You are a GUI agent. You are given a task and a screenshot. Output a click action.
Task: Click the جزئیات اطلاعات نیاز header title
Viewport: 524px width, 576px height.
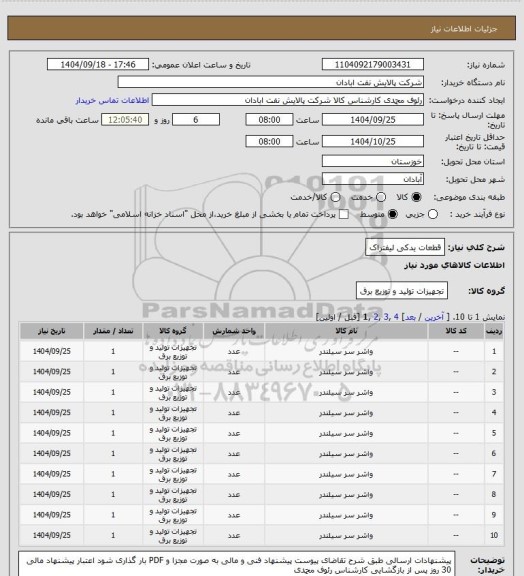click(464, 29)
